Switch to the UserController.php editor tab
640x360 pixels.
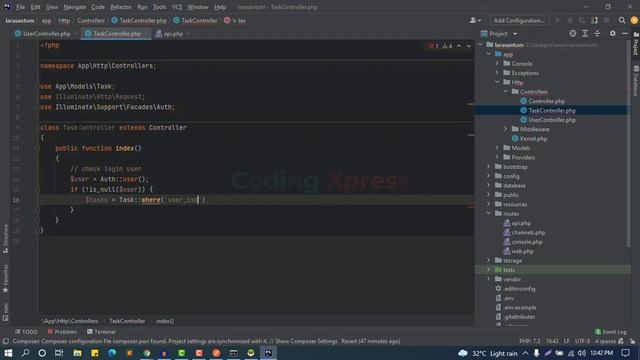[x=46, y=34]
